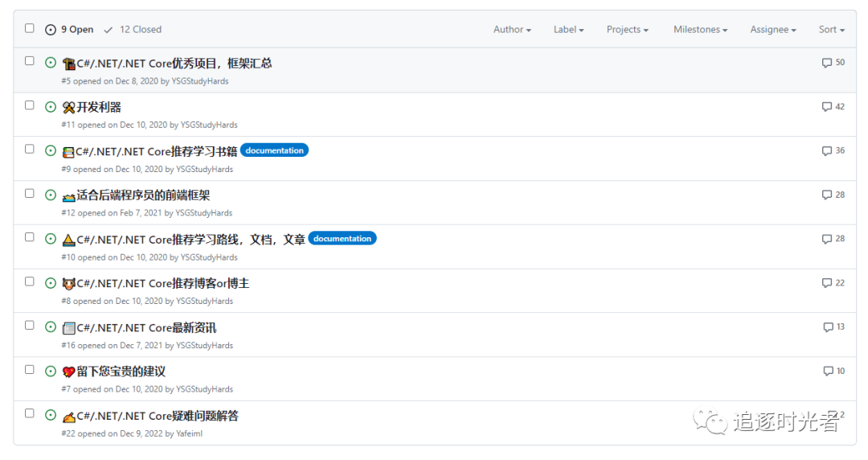Expand the Projects filter dropdown
This screenshot has height=460, width=868.
point(627,30)
